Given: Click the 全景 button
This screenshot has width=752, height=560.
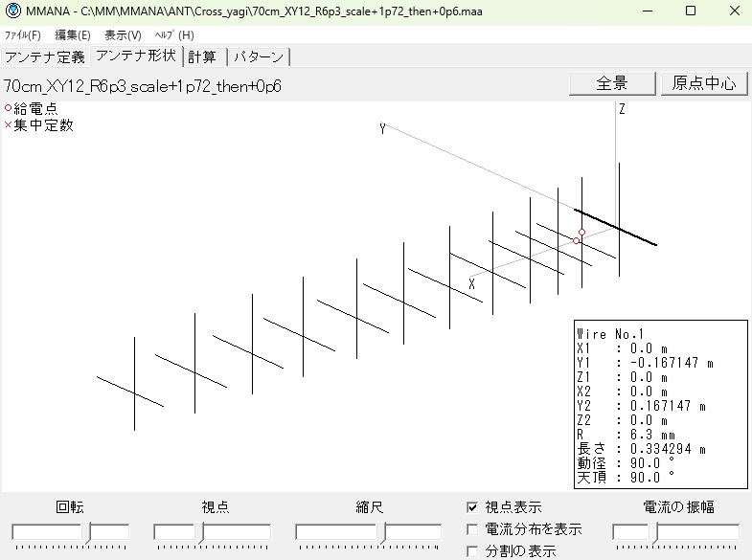Looking at the screenshot, I should point(611,83).
